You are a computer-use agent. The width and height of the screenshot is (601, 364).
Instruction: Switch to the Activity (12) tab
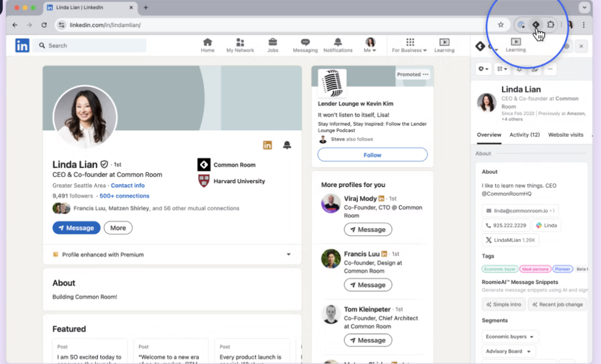pos(524,135)
